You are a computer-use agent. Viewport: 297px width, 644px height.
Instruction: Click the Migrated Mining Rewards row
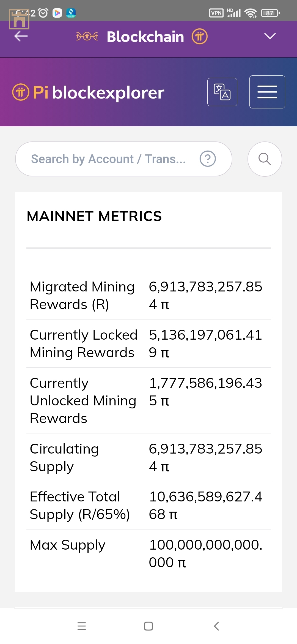(148, 296)
